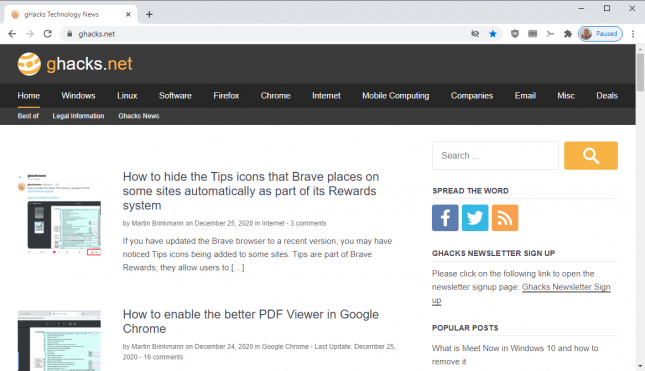This screenshot has width=645, height=371.
Task: Open the Internet category
Action: 326,95
